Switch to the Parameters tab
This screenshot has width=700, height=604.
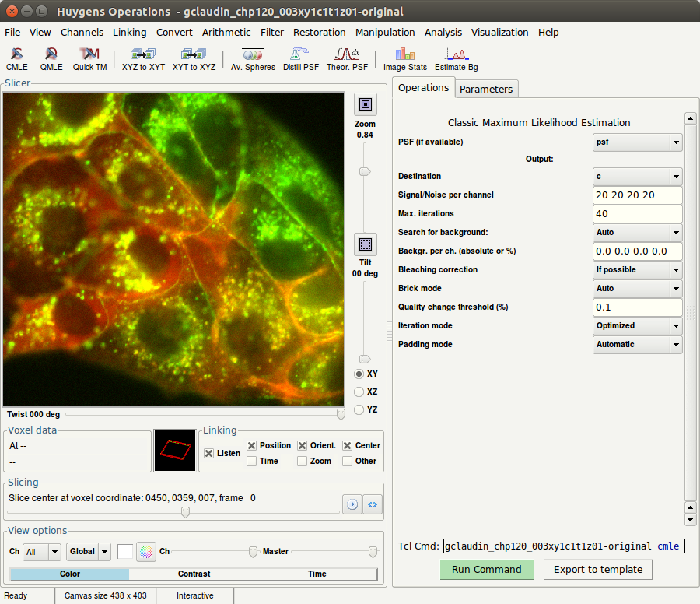pos(486,89)
